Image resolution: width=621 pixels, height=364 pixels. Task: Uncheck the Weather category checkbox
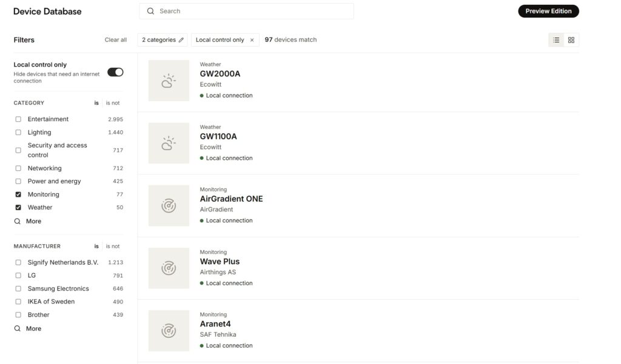pyautogui.click(x=18, y=207)
